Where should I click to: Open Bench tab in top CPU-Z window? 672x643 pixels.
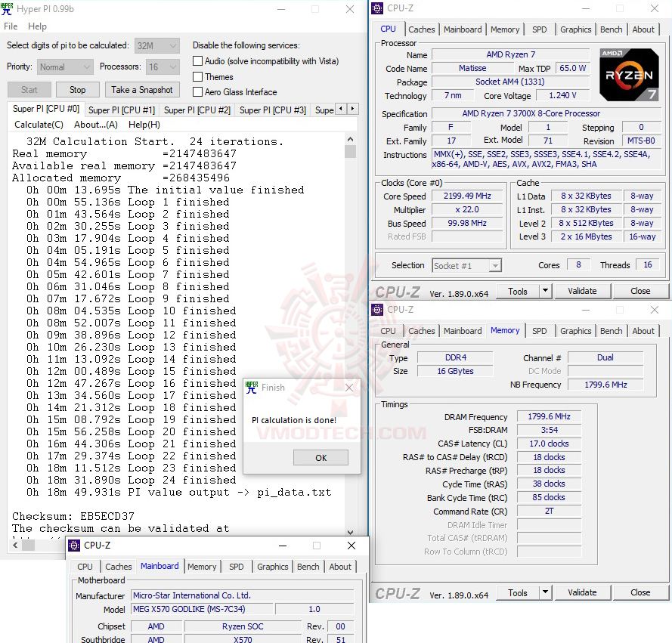[611, 29]
